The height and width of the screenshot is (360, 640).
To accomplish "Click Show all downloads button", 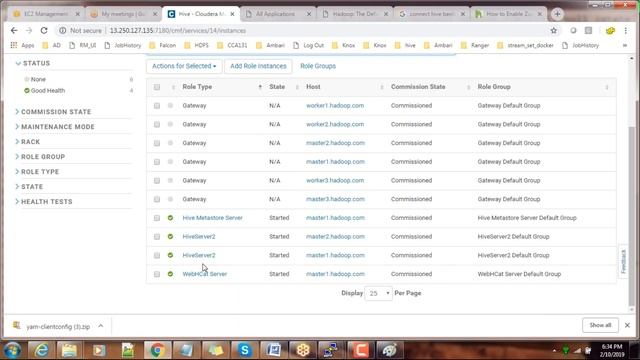I will click(600, 325).
